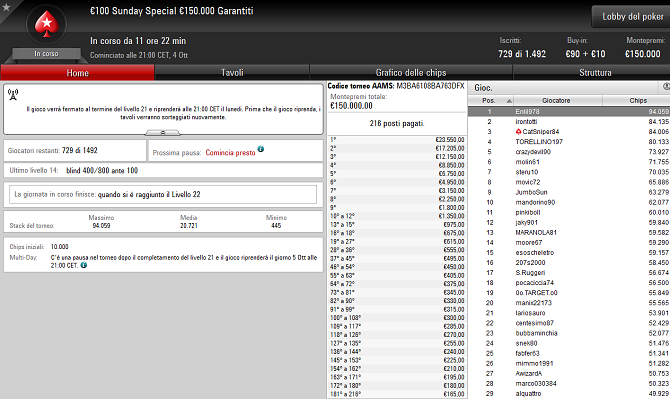This screenshot has width=670, height=399.
Task: Switch to the Tavoli tab
Action: pyautogui.click(x=232, y=73)
